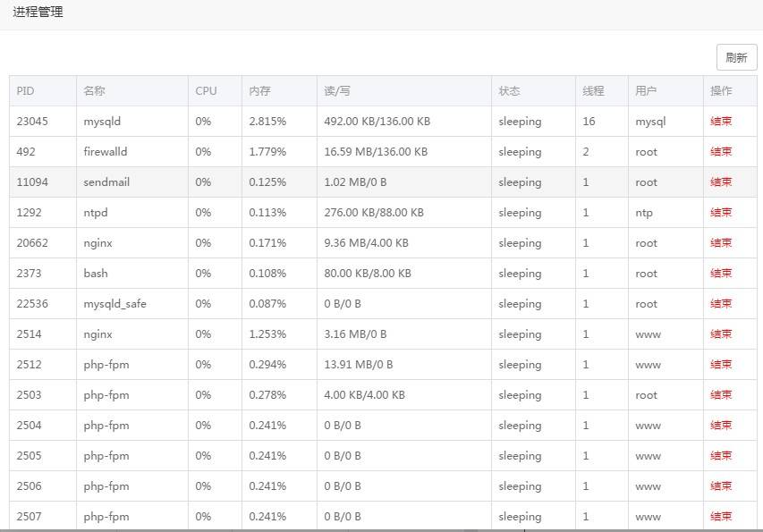Click the 刷新 refresh button
The height and width of the screenshot is (532, 763).
[736, 58]
